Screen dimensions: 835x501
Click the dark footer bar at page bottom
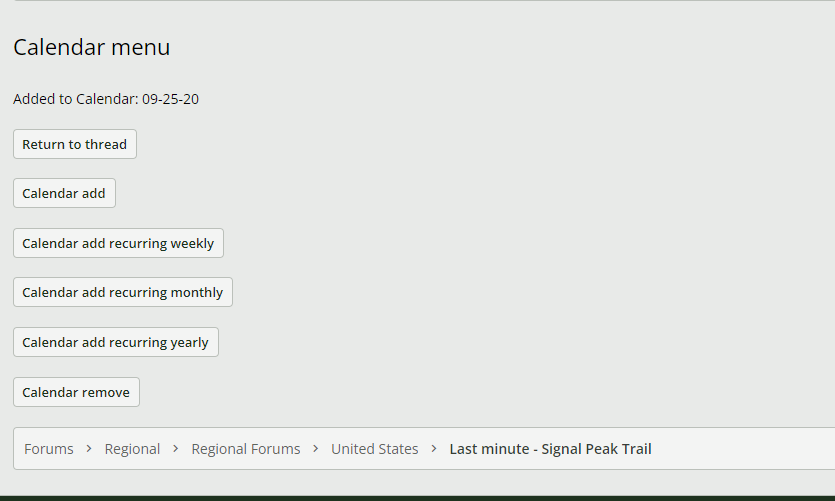click(417, 497)
